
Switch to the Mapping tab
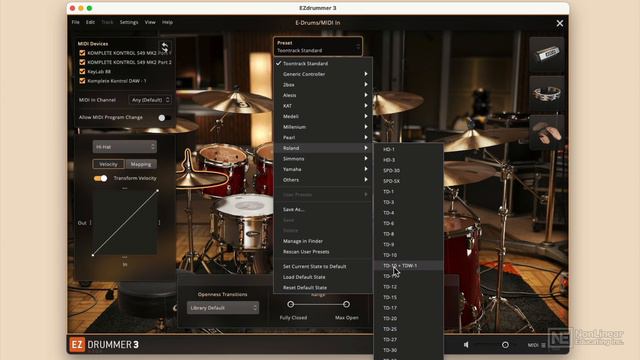pyautogui.click(x=141, y=164)
